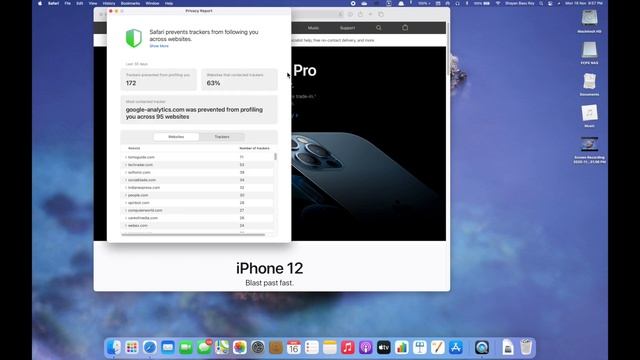Open Messages from the Dock
Viewport: 640px width, 360px height.
click(x=204, y=347)
